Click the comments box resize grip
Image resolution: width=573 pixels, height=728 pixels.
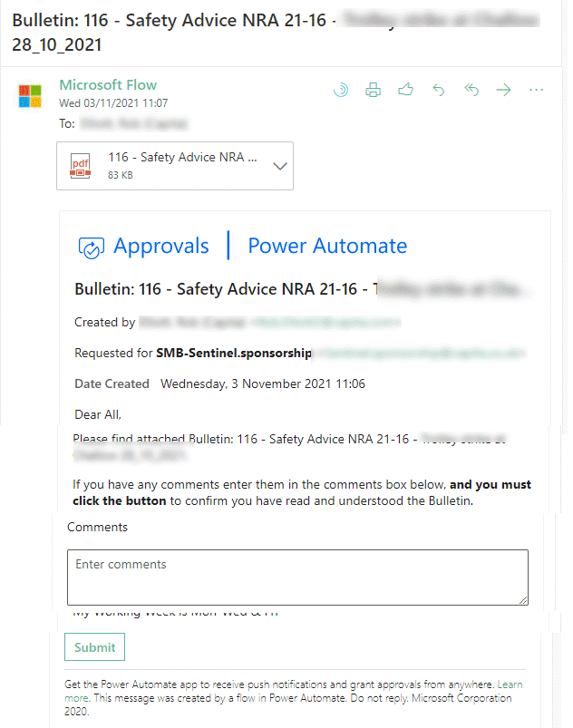(x=523, y=600)
